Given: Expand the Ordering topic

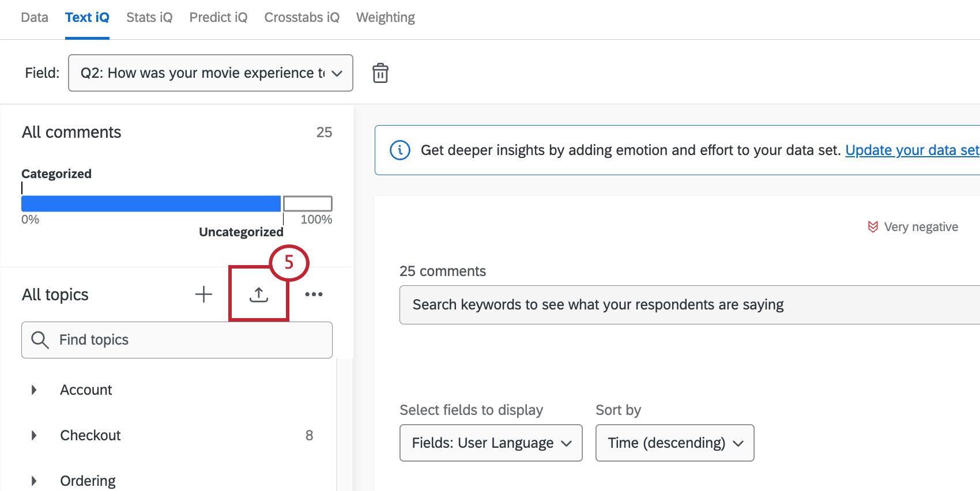Looking at the screenshot, I should pos(34,481).
